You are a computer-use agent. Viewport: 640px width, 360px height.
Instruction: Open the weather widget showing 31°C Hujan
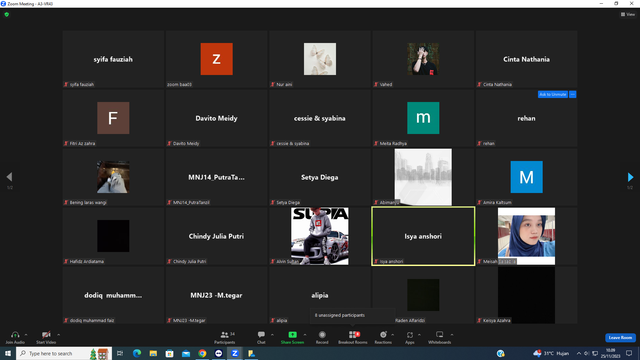[551, 353]
